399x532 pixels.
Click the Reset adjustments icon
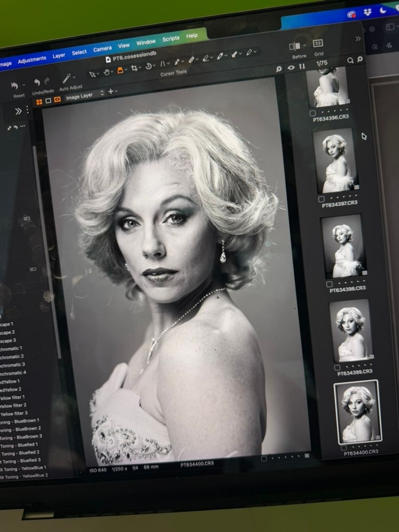coord(15,86)
